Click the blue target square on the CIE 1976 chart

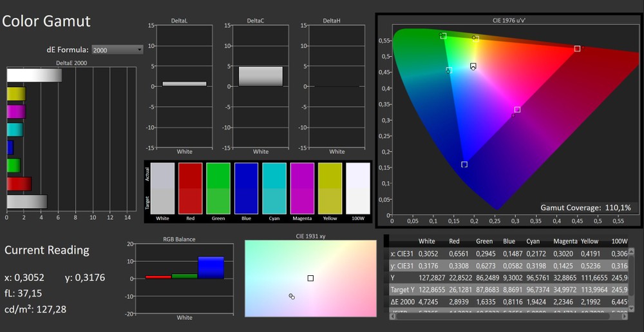pos(464,164)
